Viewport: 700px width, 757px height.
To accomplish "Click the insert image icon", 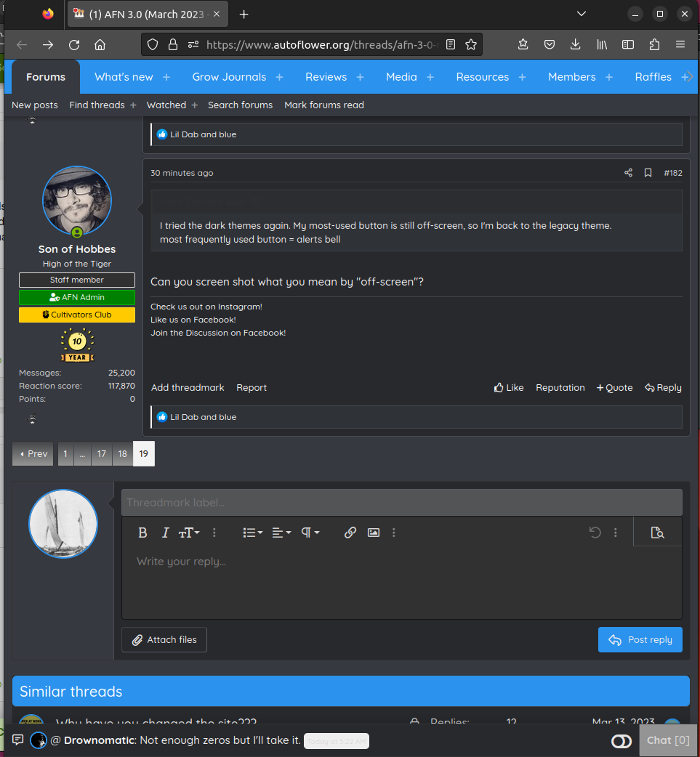I will click(374, 533).
